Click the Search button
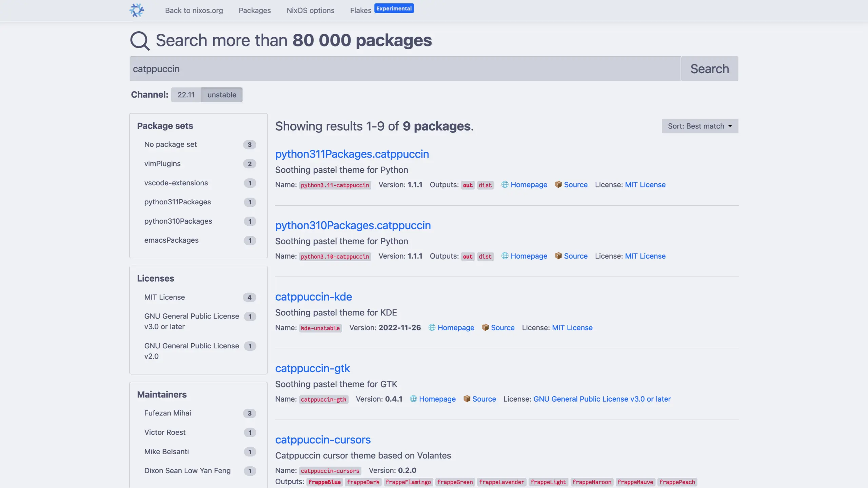Screen dimensions: 868x488 point(710,69)
